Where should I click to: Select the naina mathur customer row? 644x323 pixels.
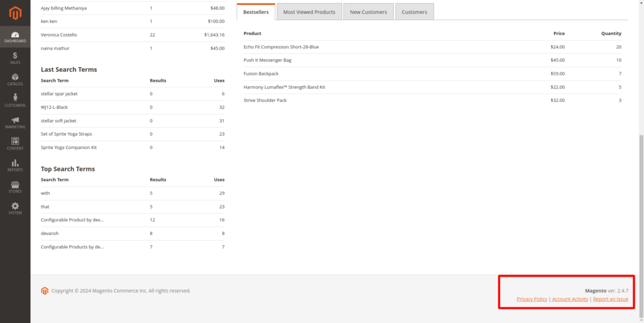point(133,48)
